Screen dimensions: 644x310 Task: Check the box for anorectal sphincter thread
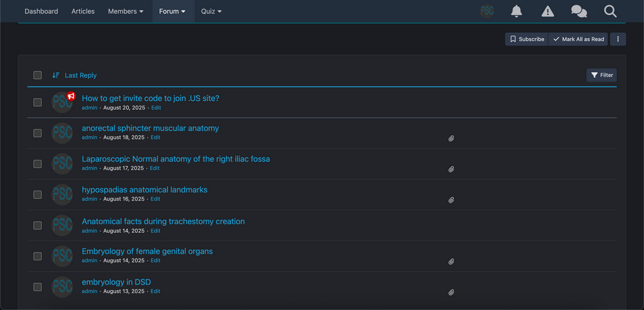37,133
